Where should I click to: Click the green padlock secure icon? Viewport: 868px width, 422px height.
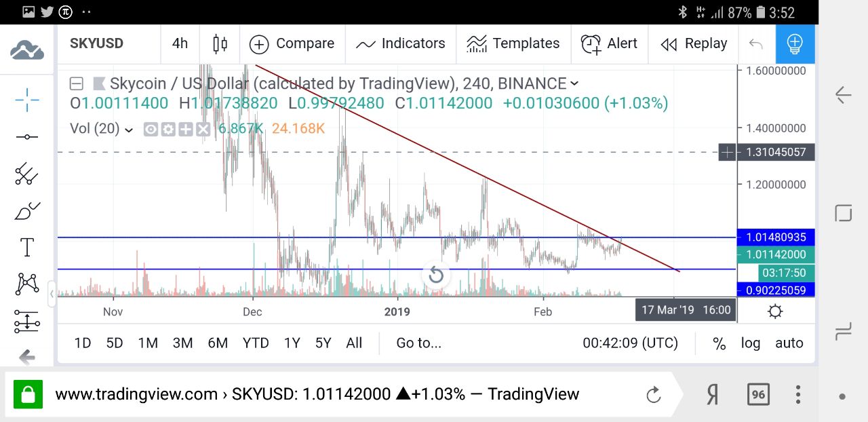tap(28, 394)
